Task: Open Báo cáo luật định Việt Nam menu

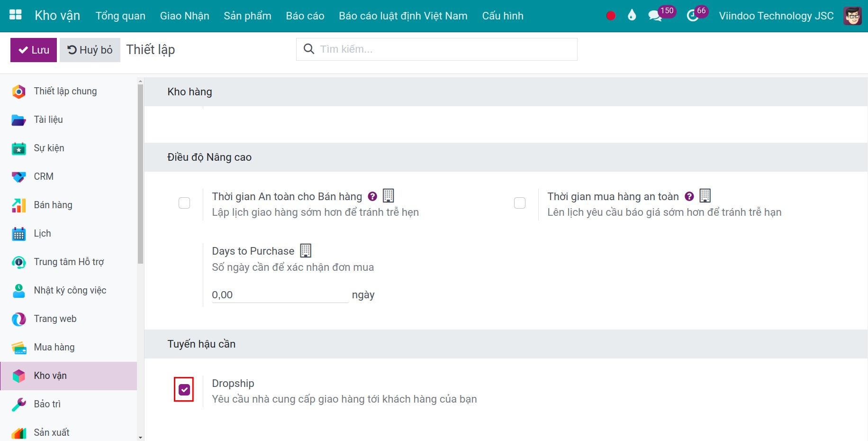Action: click(x=403, y=16)
